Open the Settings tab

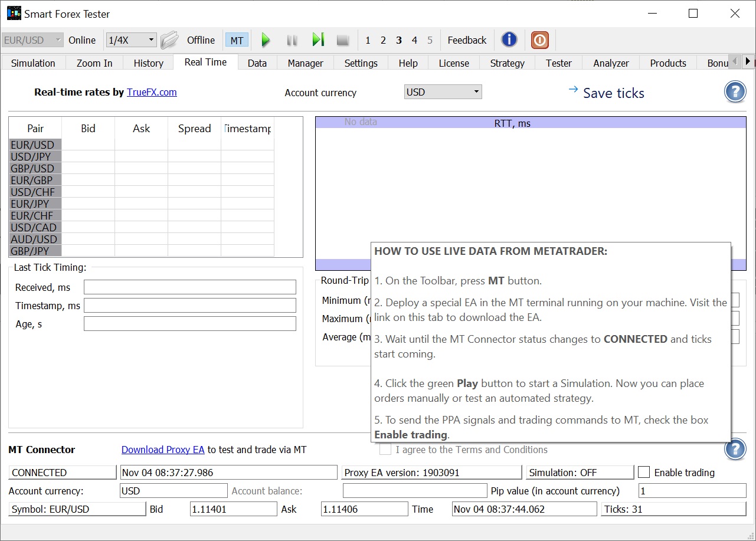click(361, 63)
